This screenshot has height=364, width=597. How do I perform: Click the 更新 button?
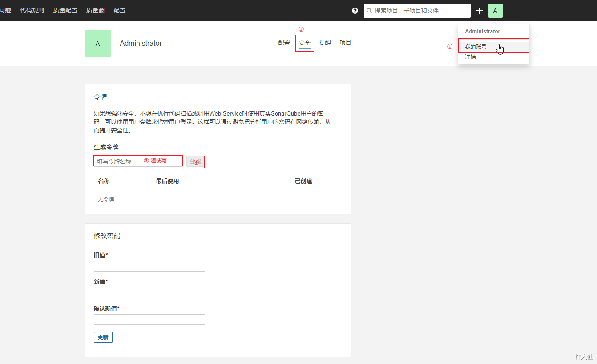pyautogui.click(x=103, y=337)
